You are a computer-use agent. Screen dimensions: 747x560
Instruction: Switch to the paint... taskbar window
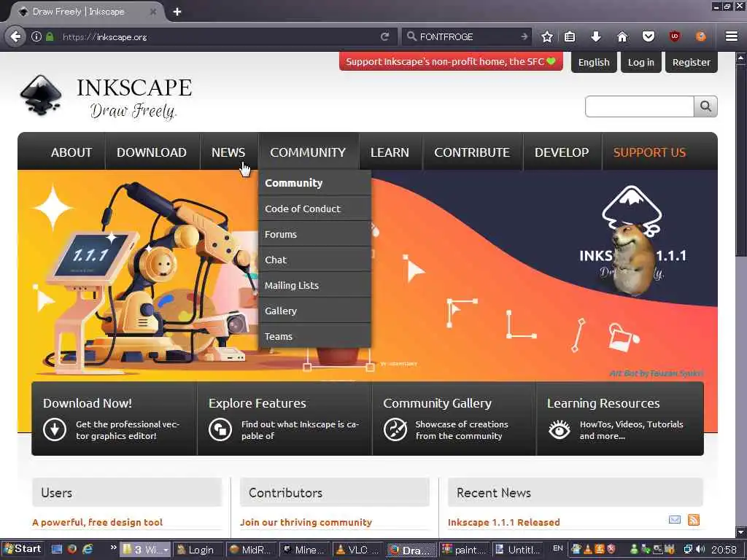(x=465, y=550)
